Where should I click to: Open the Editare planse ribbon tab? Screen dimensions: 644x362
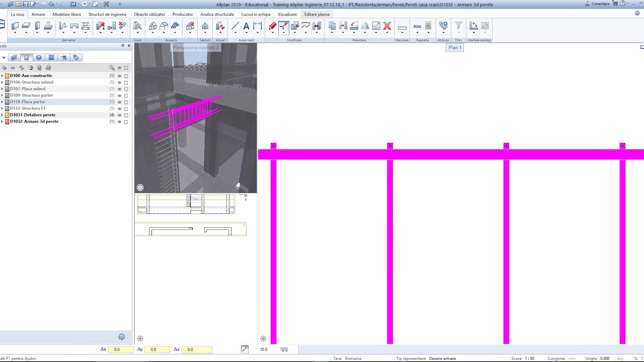point(317,14)
